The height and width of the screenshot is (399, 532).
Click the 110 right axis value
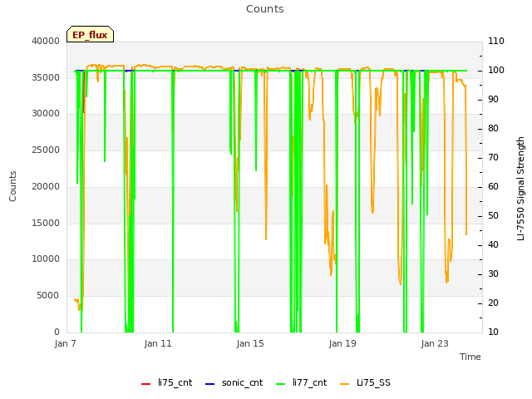point(496,41)
